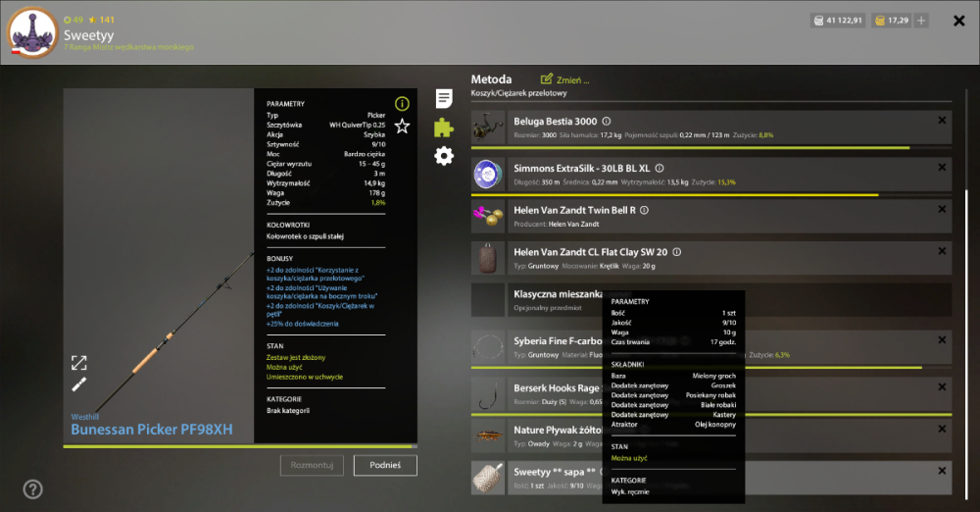Viewport: 980px width, 512px height.
Task: Remove Helen Van Zandt Twin Bell R
Action: click(x=942, y=209)
